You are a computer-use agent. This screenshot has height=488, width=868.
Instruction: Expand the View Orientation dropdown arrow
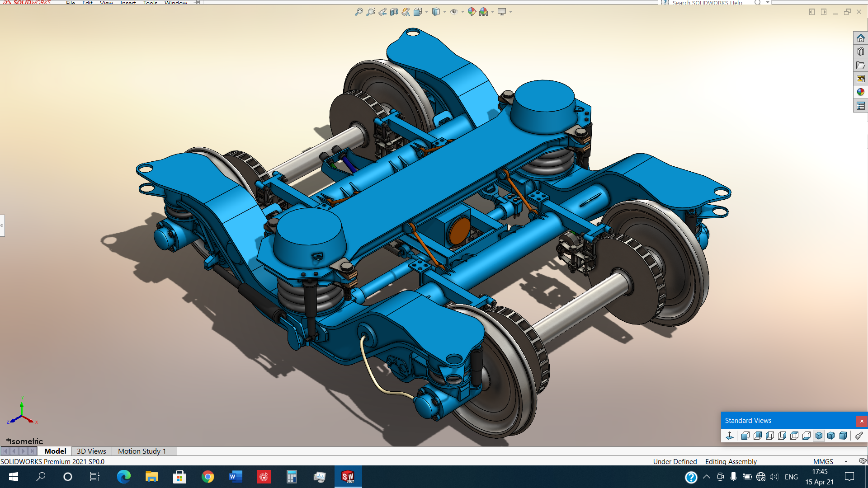[426, 12]
